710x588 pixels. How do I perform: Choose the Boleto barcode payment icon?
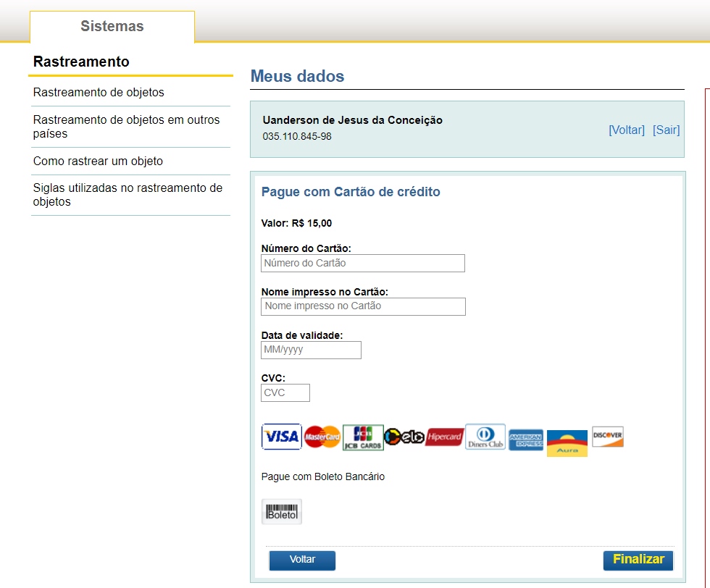pyautogui.click(x=282, y=511)
